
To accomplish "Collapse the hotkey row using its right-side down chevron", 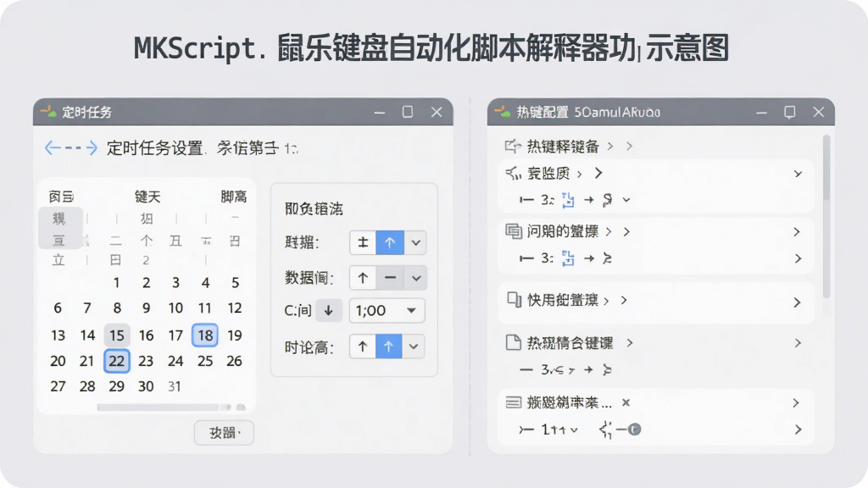I will click(798, 174).
